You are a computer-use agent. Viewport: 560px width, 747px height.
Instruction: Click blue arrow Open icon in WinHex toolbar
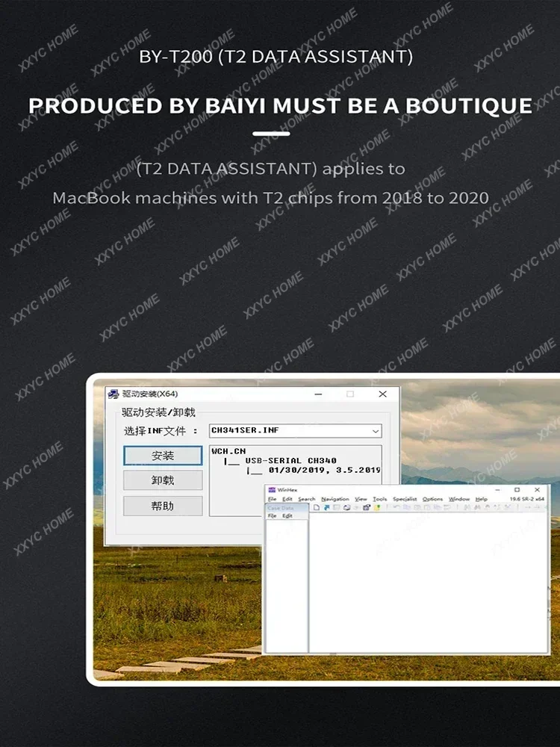pyautogui.click(x=327, y=507)
